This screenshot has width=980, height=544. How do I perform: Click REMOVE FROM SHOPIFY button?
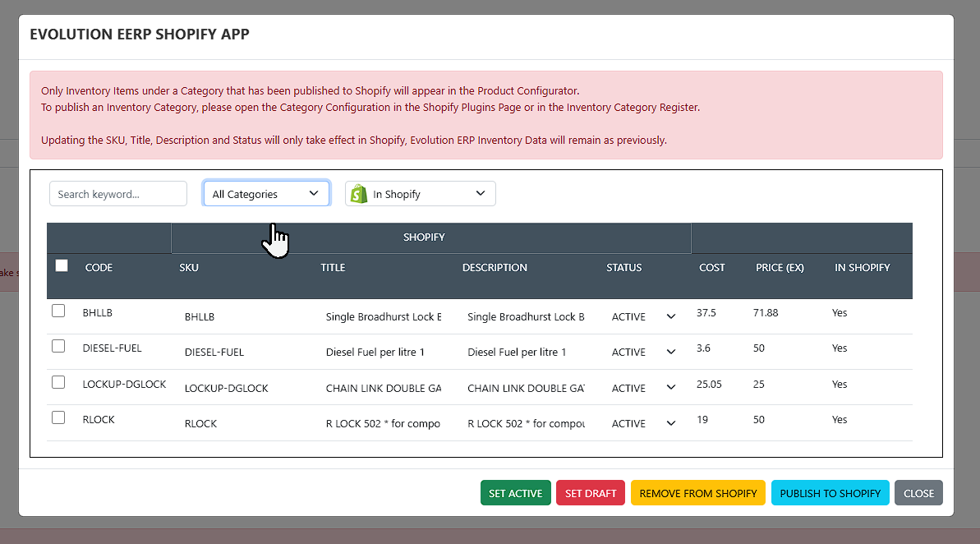(x=698, y=493)
